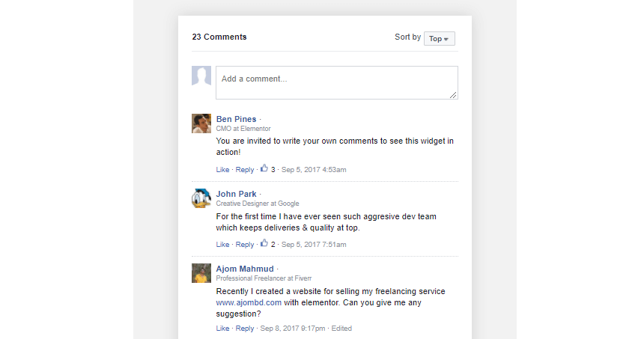Open the Ben Pines profile name link
This screenshot has height=339, width=644.
[236, 119]
